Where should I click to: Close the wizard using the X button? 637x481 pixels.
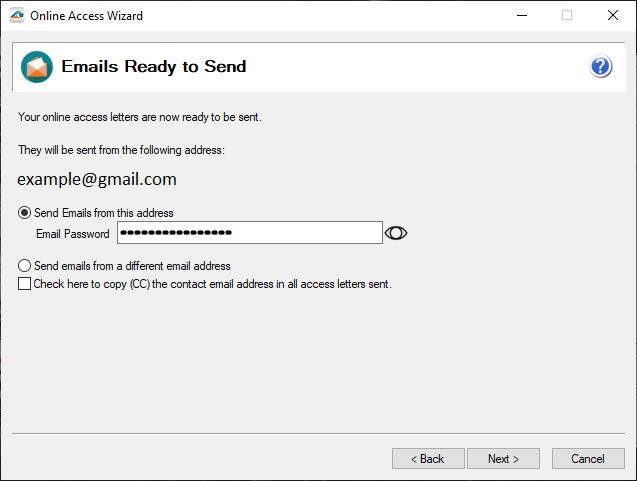tap(612, 15)
